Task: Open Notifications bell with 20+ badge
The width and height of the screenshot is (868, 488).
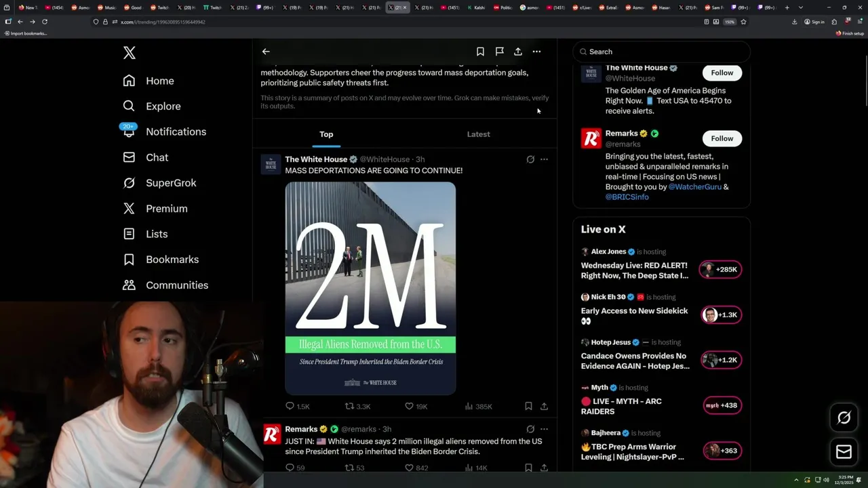Action: (129, 131)
